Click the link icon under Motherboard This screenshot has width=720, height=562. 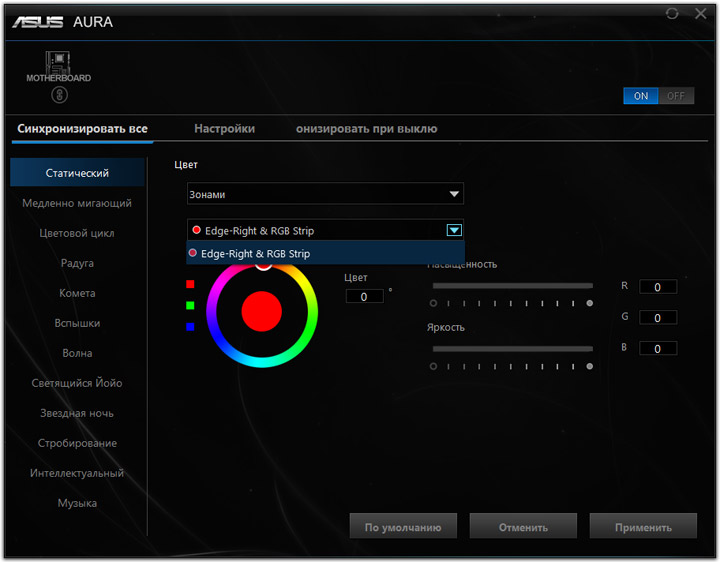tap(59, 95)
